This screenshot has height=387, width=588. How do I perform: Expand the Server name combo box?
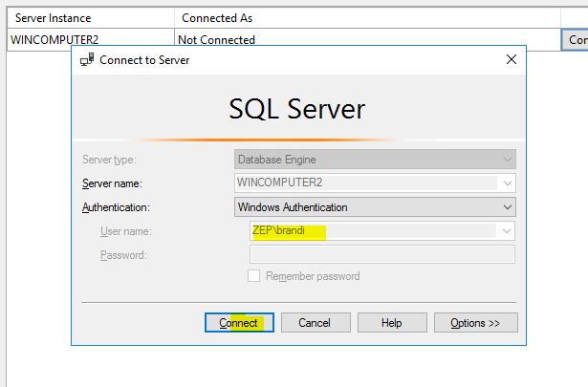(507, 183)
